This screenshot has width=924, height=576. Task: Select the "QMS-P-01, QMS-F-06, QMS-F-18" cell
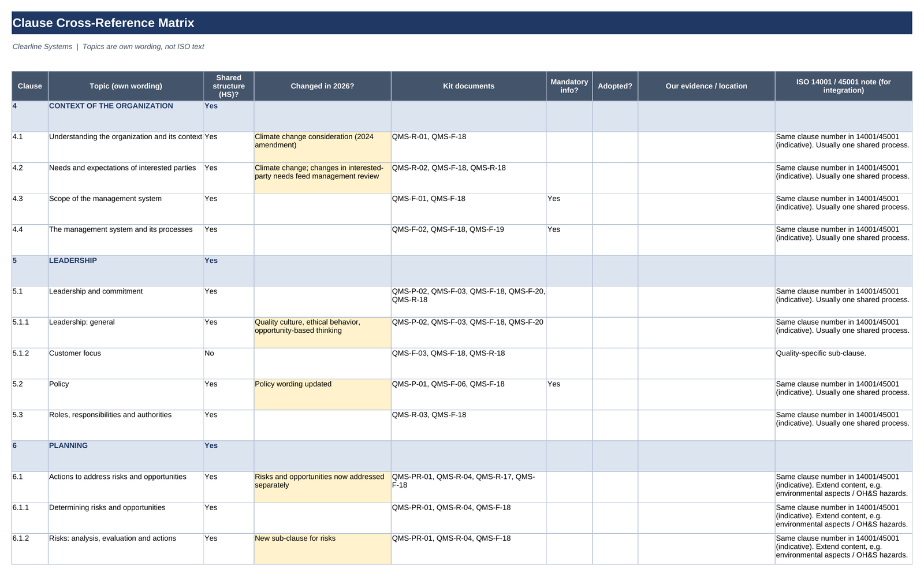[x=469, y=395]
